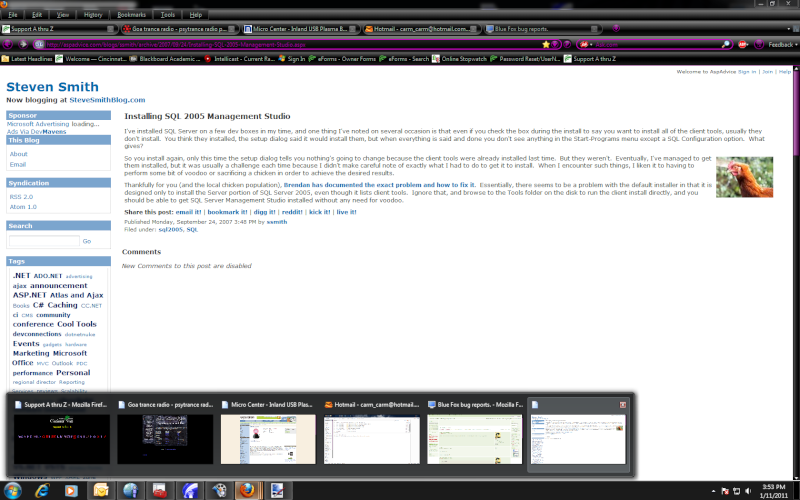Click the page vertical scrollbar

pyautogui.click(x=796, y=273)
